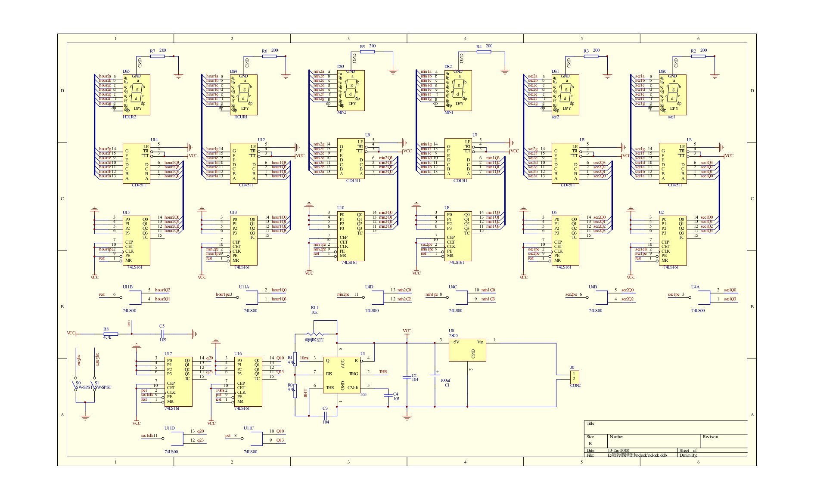The height and width of the screenshot is (504, 814).
Task: Click the U4C 74LS00 NAND gate
Action: [x=461, y=297]
